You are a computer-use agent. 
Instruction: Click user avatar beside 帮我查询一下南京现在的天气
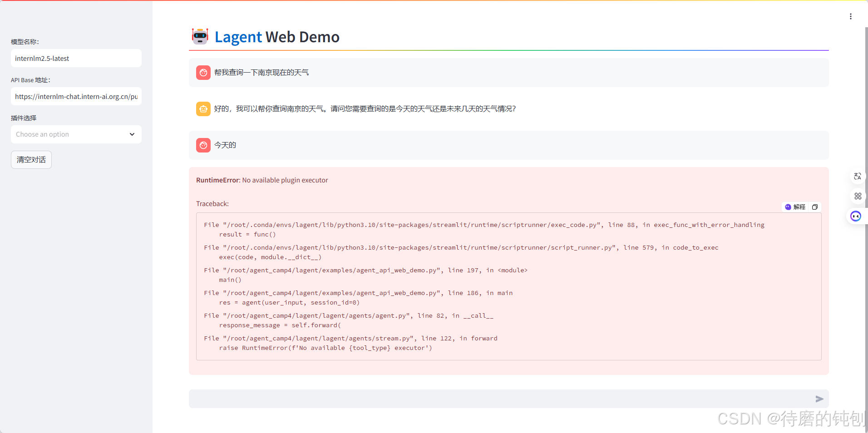click(x=203, y=73)
